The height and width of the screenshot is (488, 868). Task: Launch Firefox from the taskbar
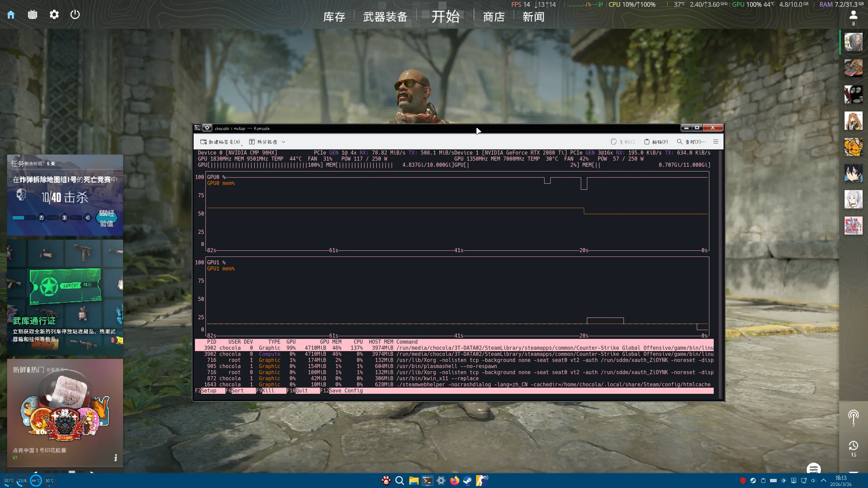coord(454,481)
